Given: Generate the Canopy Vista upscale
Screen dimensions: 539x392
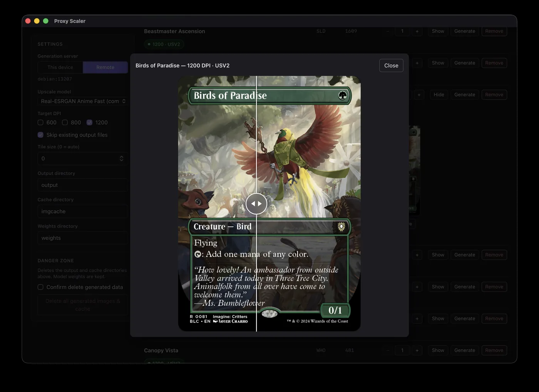Looking at the screenshot, I should tap(465, 350).
